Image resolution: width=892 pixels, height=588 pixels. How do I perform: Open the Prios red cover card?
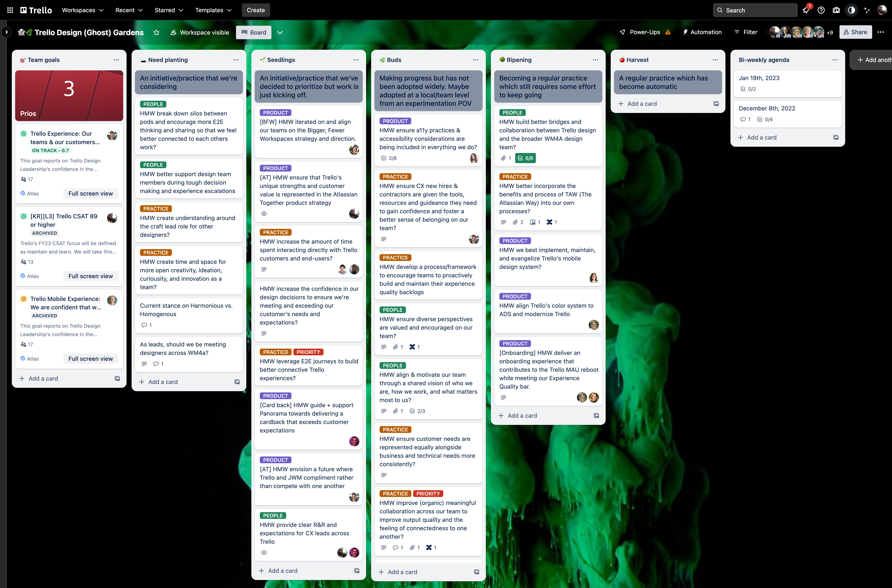click(x=69, y=95)
